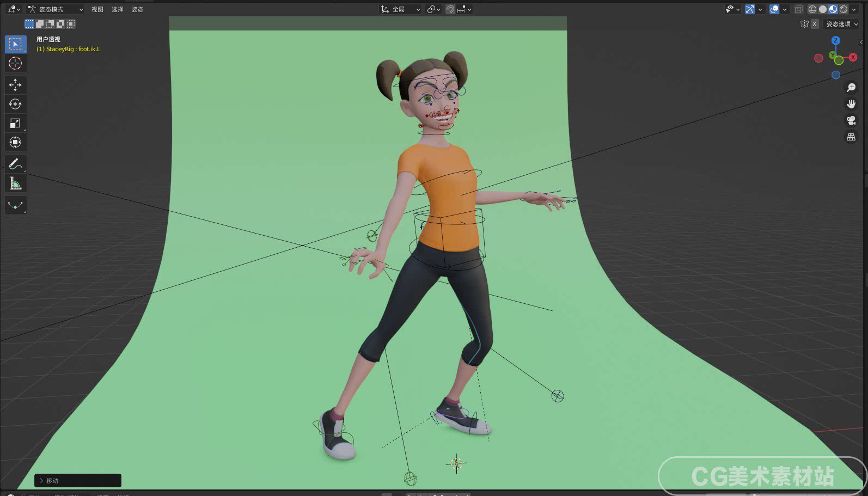Open the 姿态模式 mode dropdown
Image resolution: width=868 pixels, height=496 pixels.
pos(56,9)
